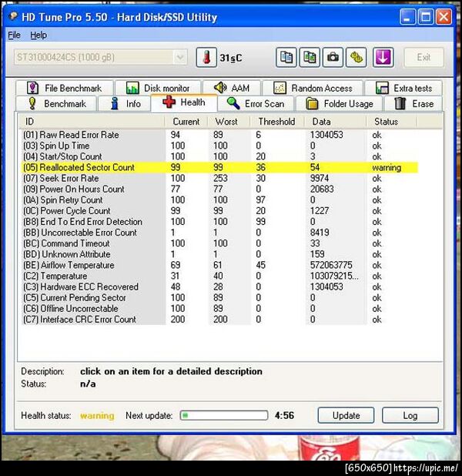Select the Offline Uncorrectable row

(219, 308)
